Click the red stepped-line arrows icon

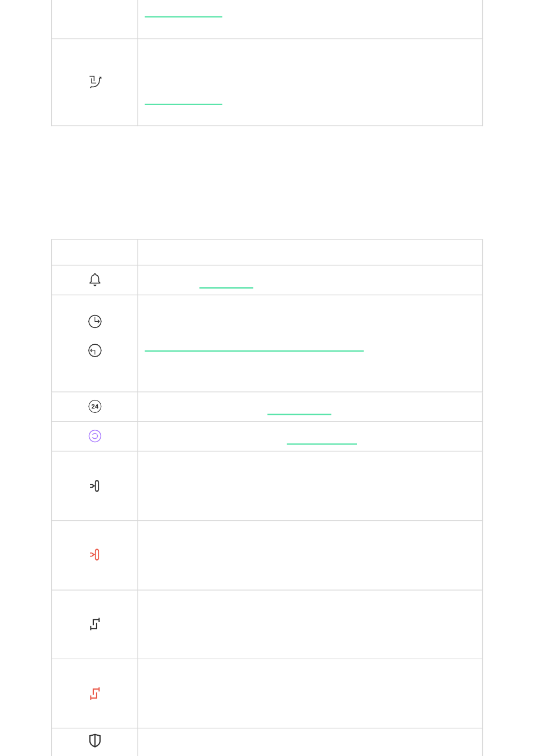[x=95, y=694]
